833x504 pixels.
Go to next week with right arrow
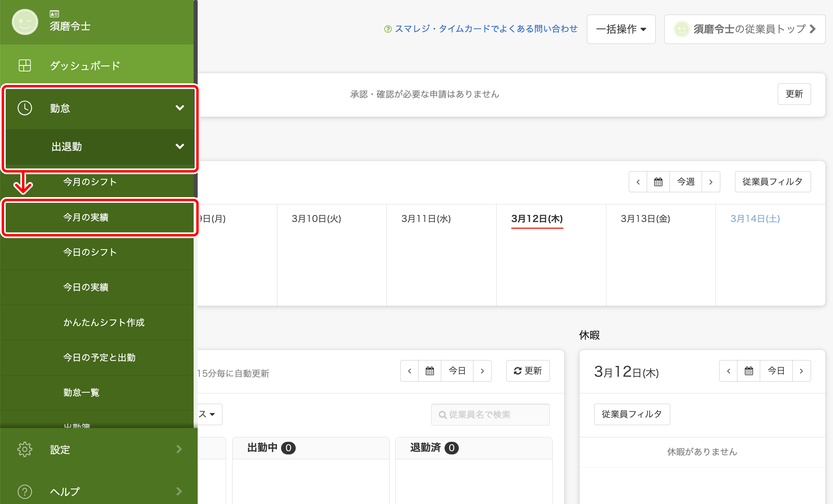(711, 182)
